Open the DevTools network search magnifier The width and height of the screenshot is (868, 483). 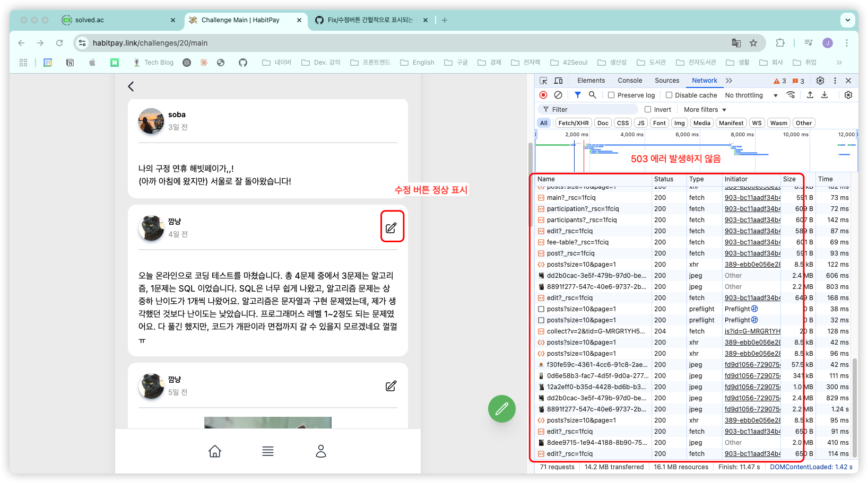coord(593,95)
